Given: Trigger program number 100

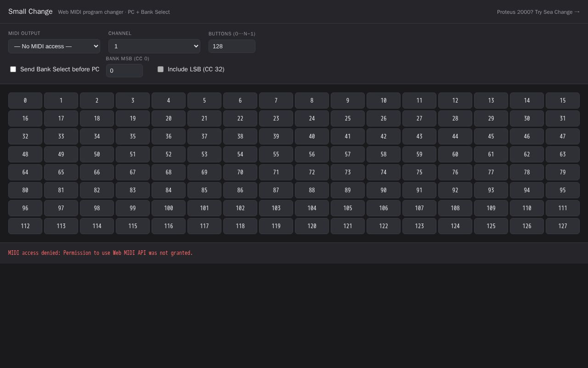Looking at the screenshot, I should (x=169, y=208).
